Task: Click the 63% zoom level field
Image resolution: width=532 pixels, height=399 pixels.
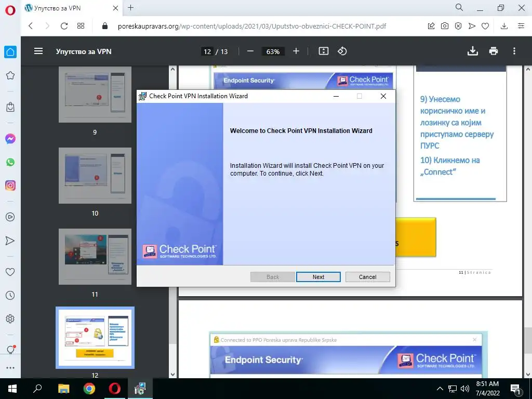Action: [273, 51]
